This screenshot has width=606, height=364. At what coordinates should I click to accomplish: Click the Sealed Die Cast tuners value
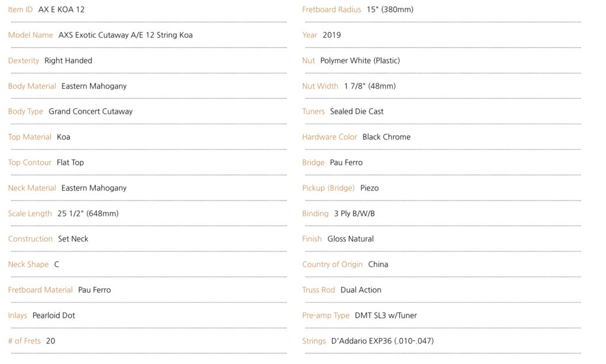coord(357,112)
